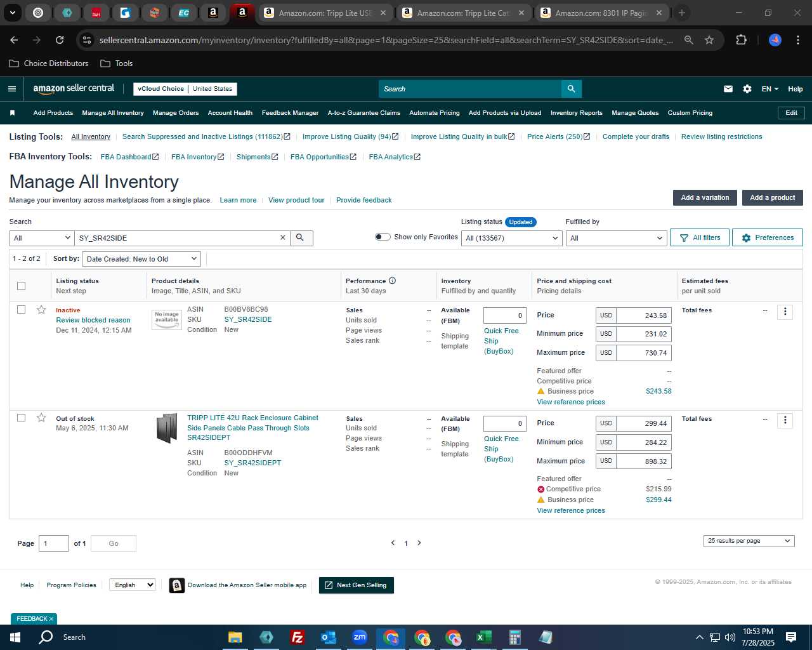812x650 pixels.
Task: Click the Next Gen Selling button
Action: 356,585
